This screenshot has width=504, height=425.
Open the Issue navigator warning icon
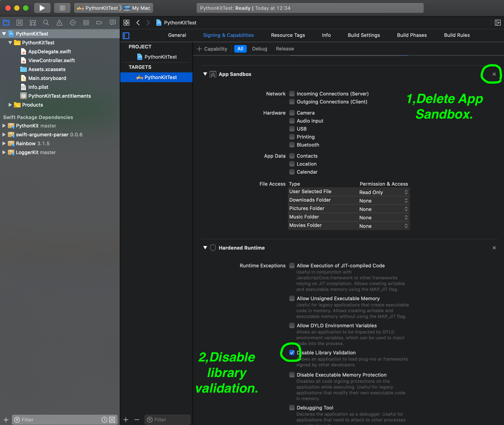coord(59,23)
